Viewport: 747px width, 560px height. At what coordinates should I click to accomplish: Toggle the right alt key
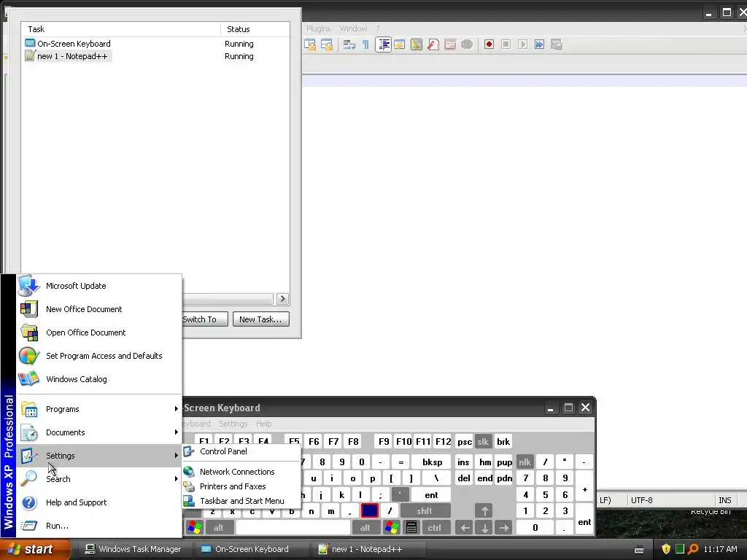[365, 527]
